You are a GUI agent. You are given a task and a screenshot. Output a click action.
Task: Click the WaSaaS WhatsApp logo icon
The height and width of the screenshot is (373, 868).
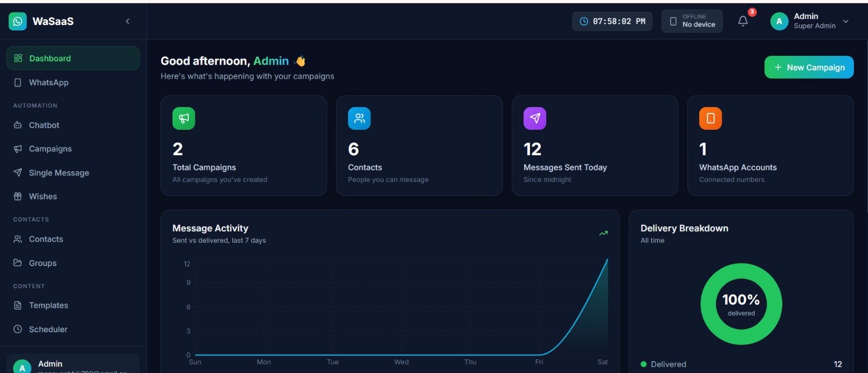point(17,21)
